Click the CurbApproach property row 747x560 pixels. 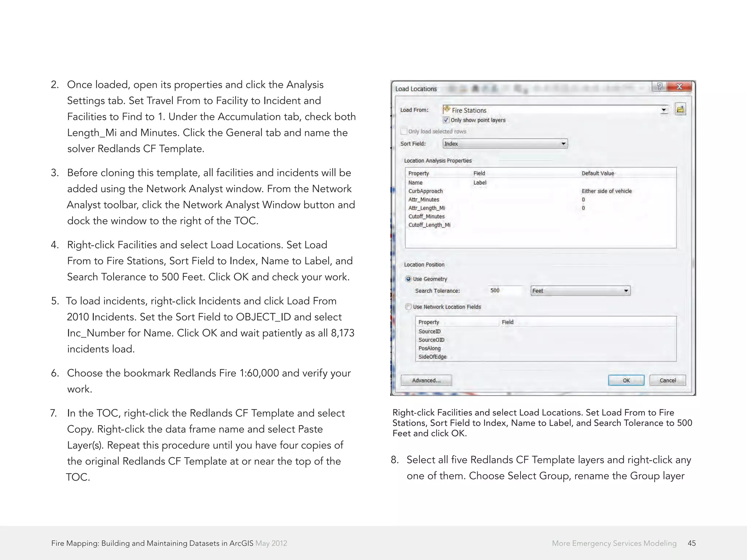pyautogui.click(x=425, y=191)
